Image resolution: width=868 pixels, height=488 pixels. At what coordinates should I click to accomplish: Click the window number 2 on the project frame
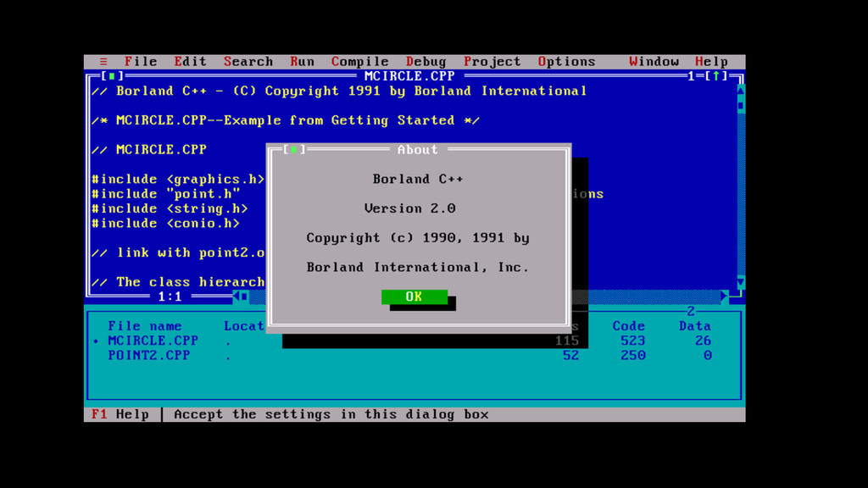click(x=691, y=311)
